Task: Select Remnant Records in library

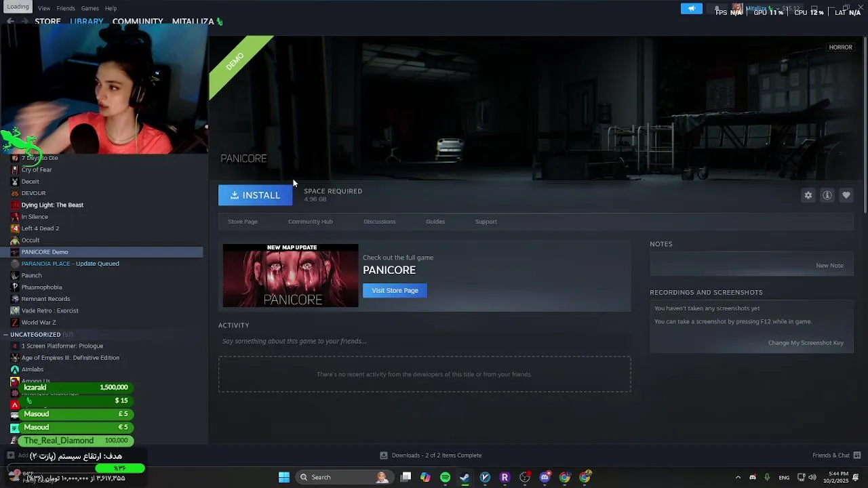Action: (45, 299)
